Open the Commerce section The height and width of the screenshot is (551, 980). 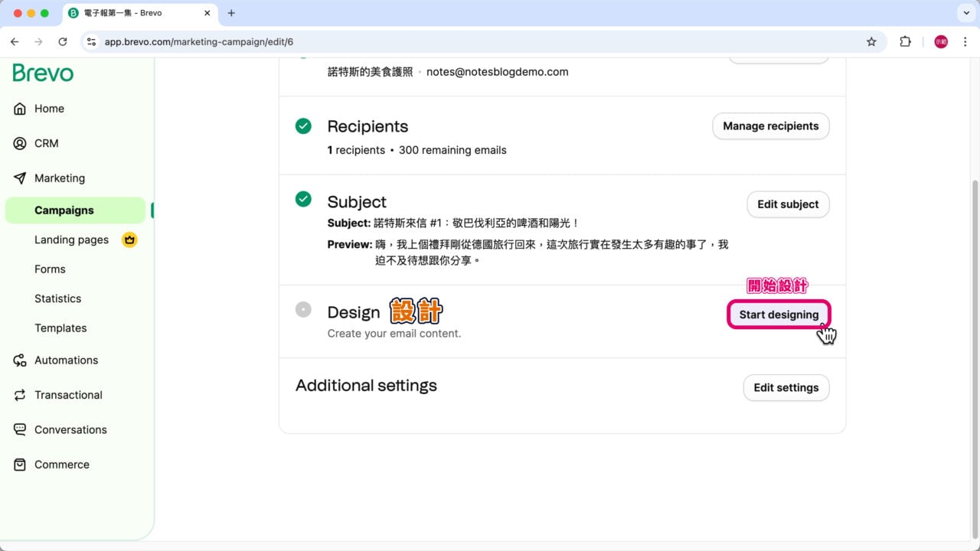(61, 465)
